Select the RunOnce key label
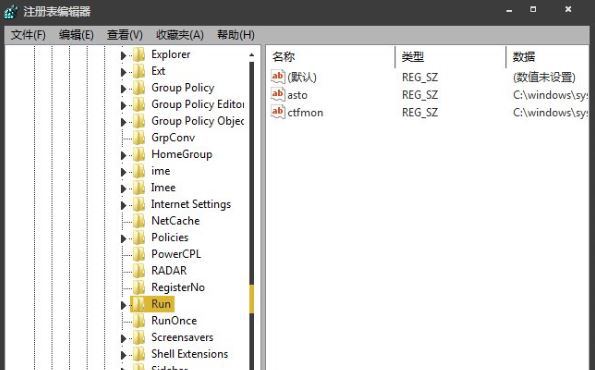This screenshot has width=595, height=370. (x=174, y=321)
